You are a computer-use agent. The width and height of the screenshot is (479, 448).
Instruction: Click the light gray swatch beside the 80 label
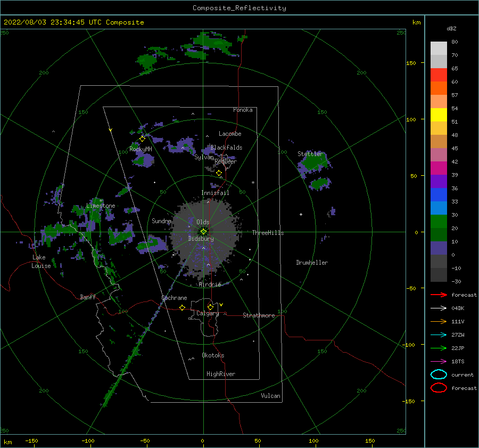[x=439, y=48]
